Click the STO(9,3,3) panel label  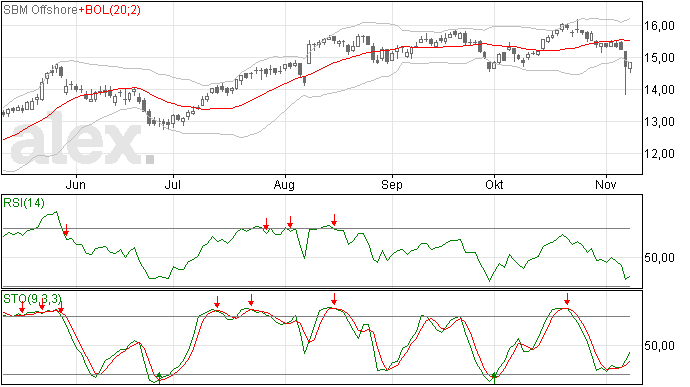click(x=32, y=299)
